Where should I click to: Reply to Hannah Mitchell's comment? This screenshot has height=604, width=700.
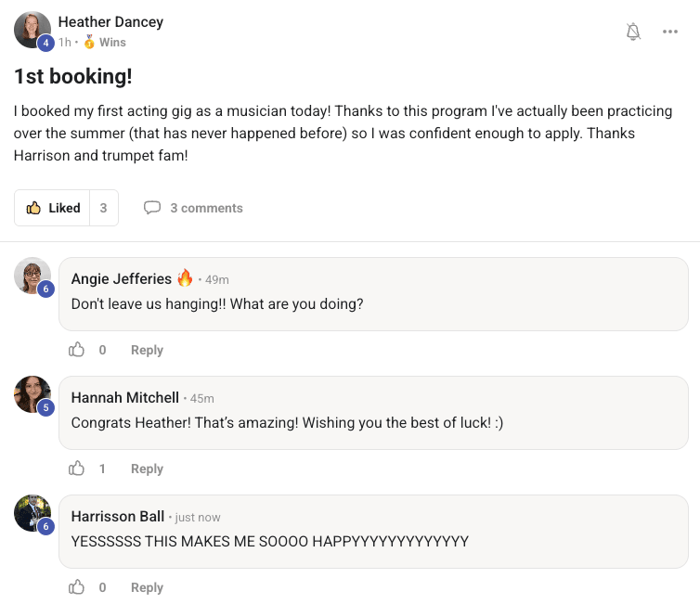point(147,469)
